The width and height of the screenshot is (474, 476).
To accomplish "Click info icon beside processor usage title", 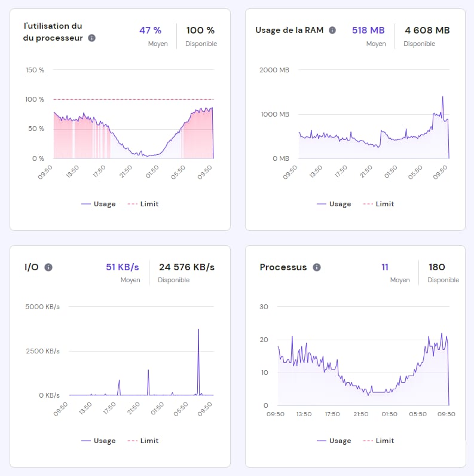I will click(91, 38).
